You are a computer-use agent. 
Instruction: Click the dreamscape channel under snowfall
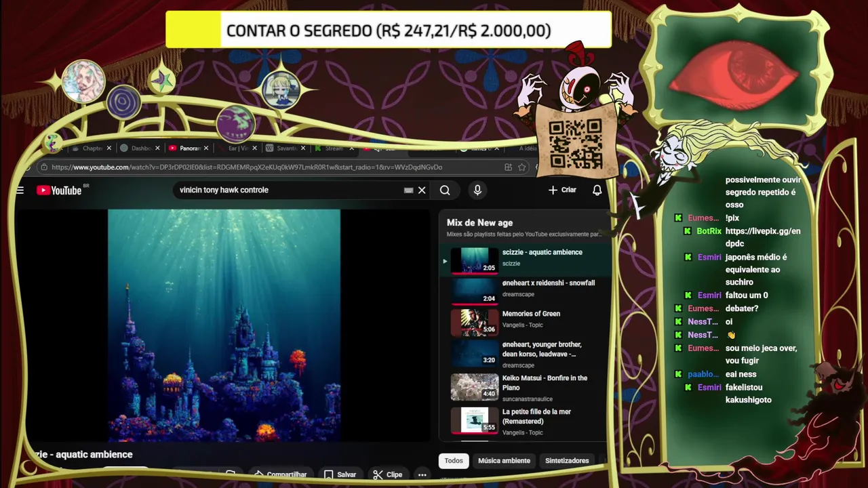[x=518, y=295]
